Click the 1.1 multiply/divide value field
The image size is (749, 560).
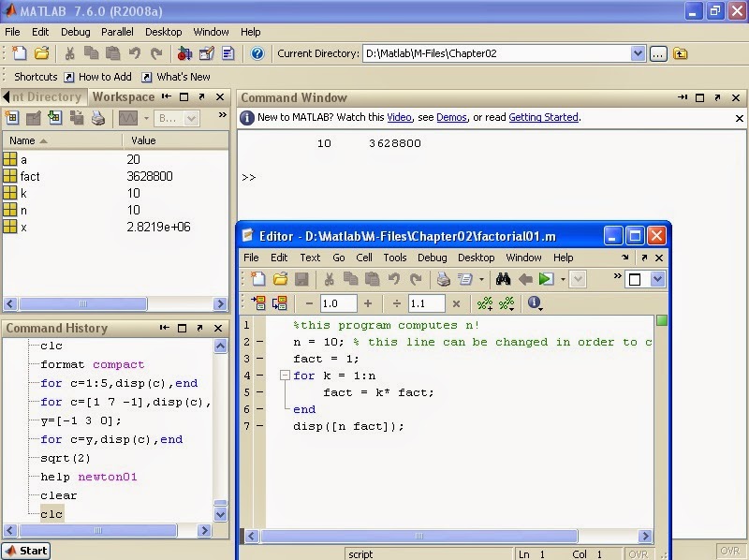coord(426,303)
